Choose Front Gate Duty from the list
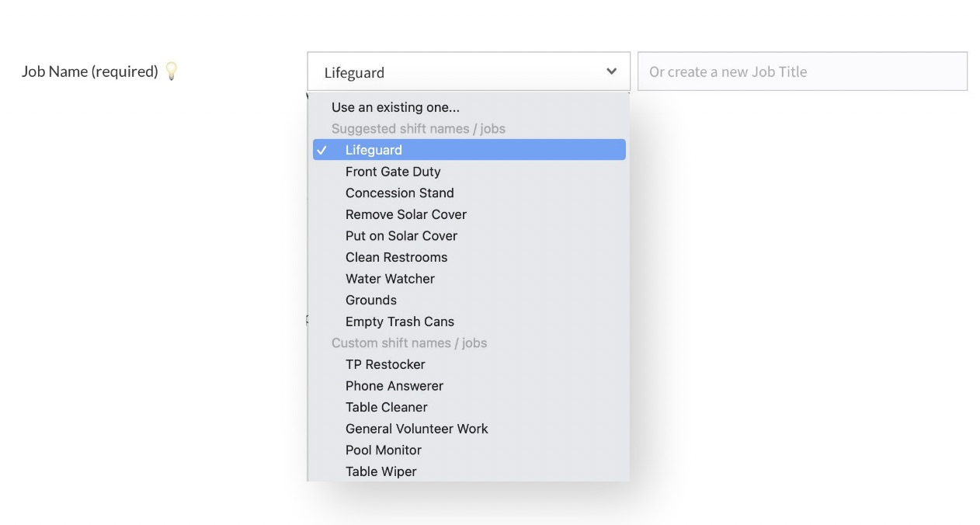The image size is (980, 525). tap(393, 172)
